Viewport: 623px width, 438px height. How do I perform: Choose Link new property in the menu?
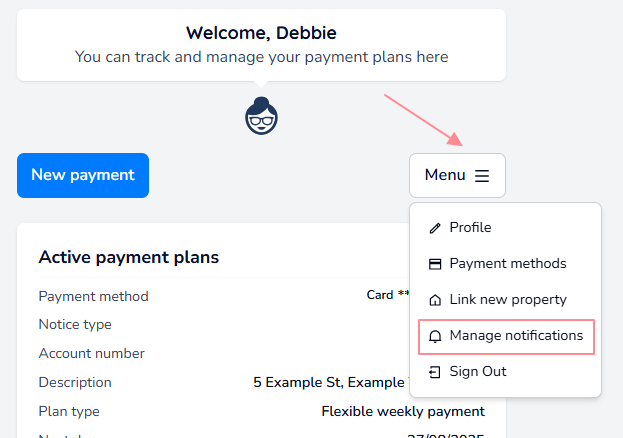point(507,300)
